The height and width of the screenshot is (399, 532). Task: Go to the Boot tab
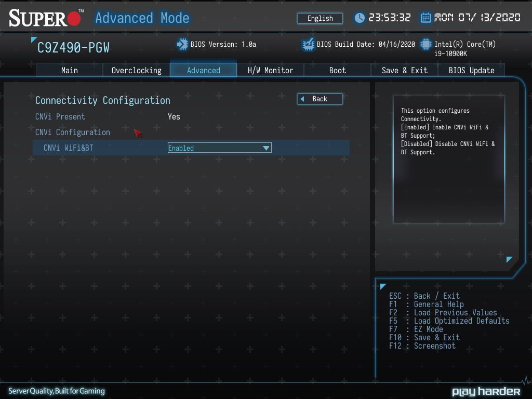coord(337,70)
